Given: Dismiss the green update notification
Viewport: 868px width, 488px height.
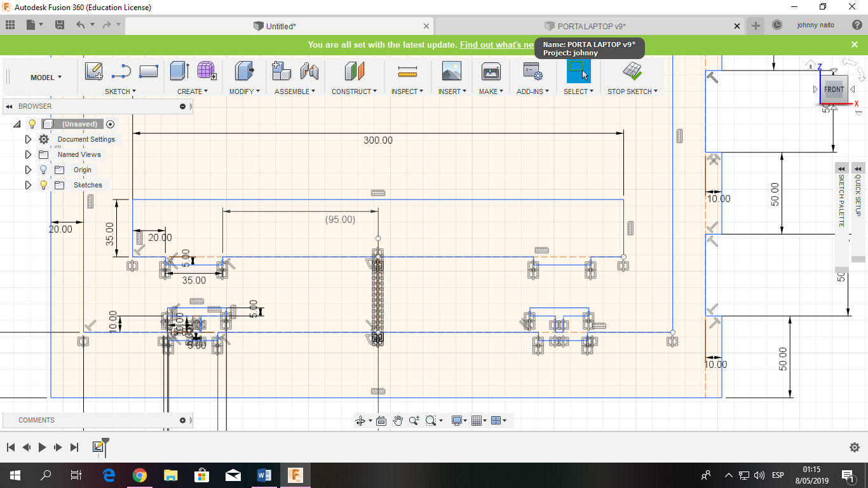Looking at the screenshot, I should click(855, 44).
